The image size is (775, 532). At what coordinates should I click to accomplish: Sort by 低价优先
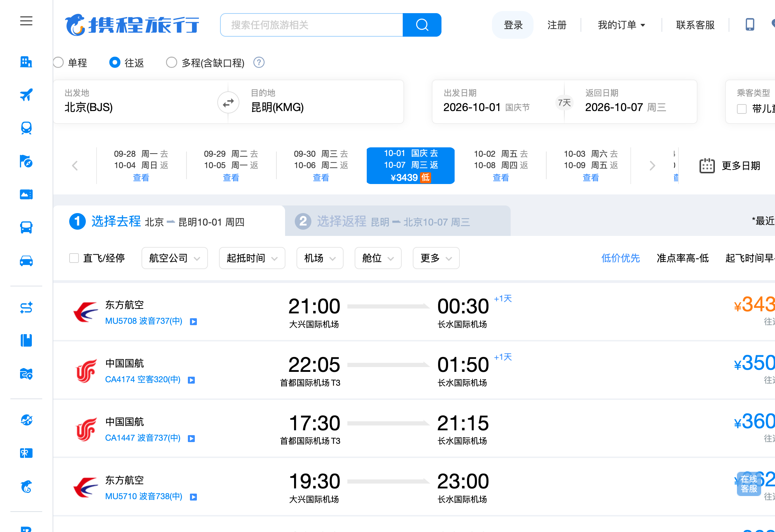coord(620,258)
